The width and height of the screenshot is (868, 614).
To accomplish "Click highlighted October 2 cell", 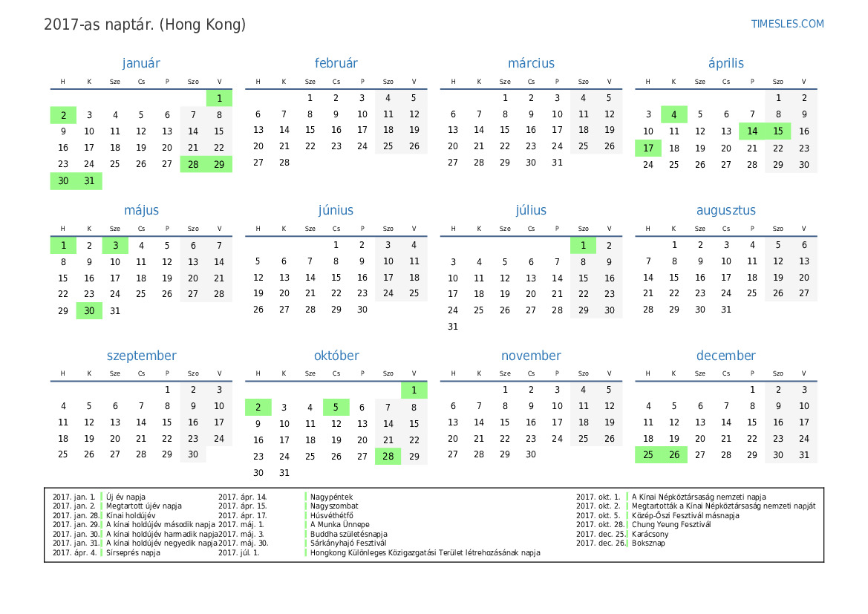I will click(x=258, y=407).
